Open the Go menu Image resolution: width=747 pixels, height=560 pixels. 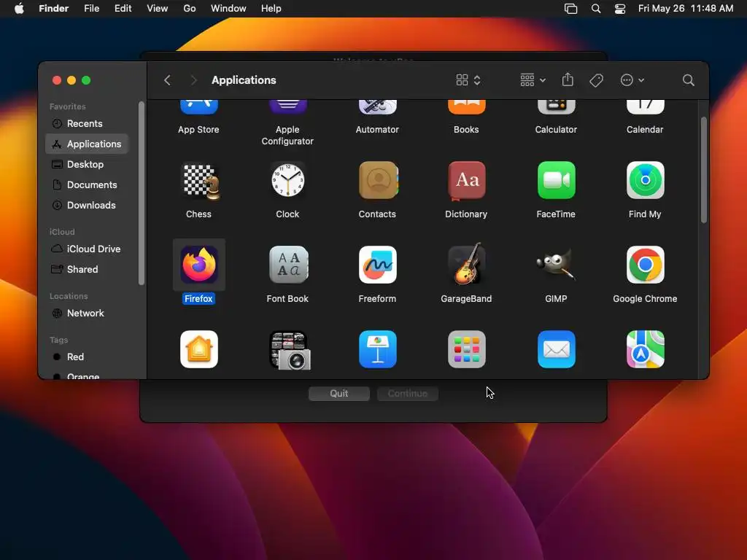[x=189, y=9]
